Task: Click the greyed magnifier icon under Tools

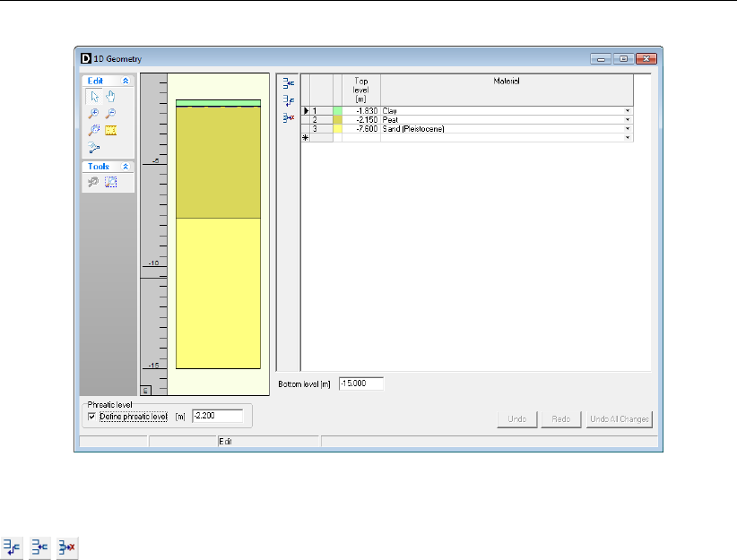Action: point(93,182)
